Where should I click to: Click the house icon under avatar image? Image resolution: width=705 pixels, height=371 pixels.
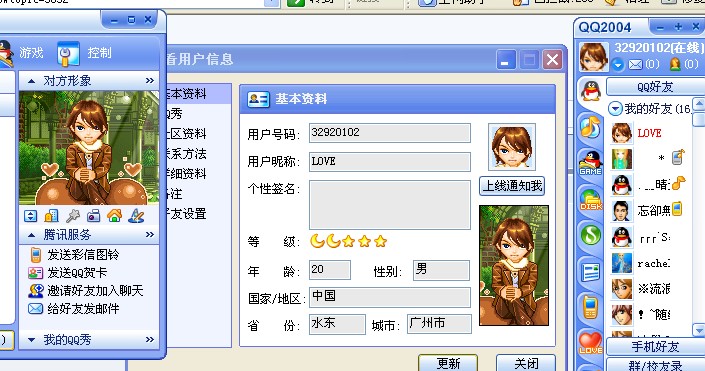coord(115,216)
